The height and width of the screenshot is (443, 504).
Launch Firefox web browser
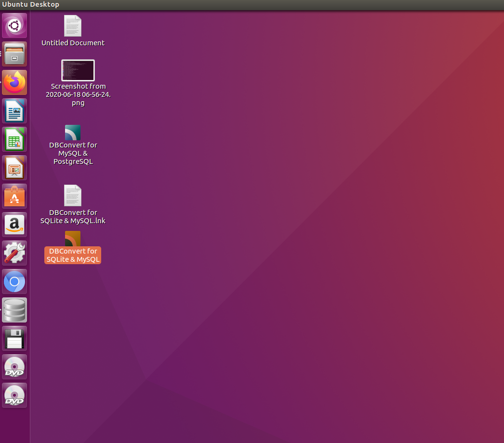(14, 82)
